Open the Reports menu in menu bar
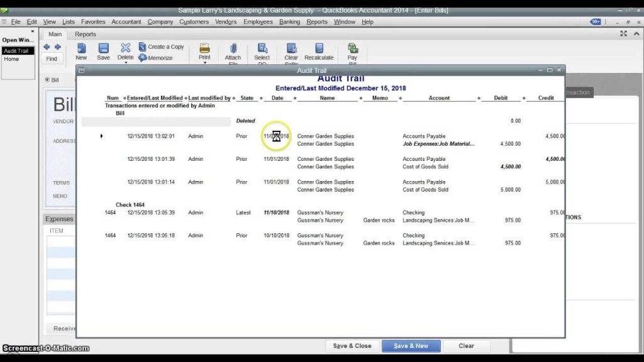644x362 pixels. pos(317,22)
